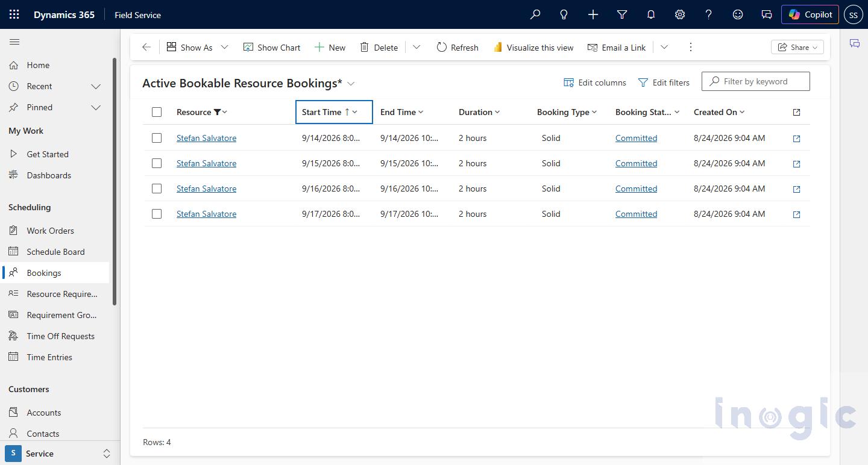Image resolution: width=868 pixels, height=465 pixels.
Task: Open the settings gear
Action: pyautogui.click(x=680, y=14)
